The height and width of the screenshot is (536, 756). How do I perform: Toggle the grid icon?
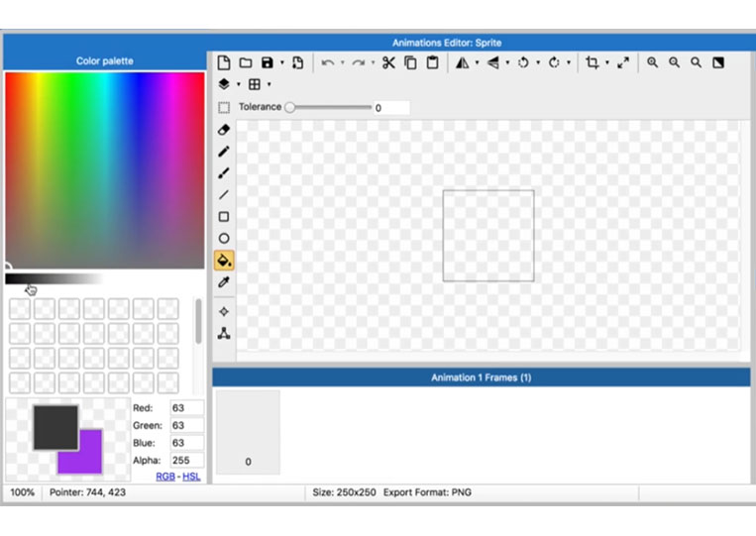(255, 84)
